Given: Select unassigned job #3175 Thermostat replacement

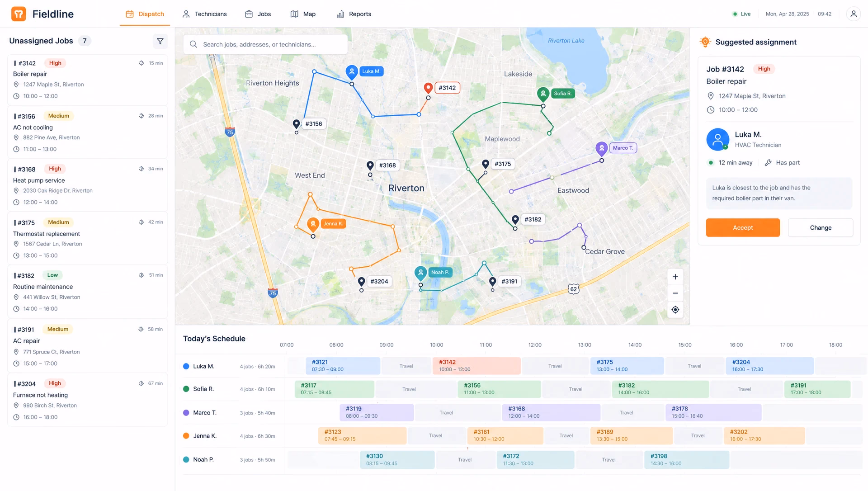Looking at the screenshot, I should coord(88,239).
